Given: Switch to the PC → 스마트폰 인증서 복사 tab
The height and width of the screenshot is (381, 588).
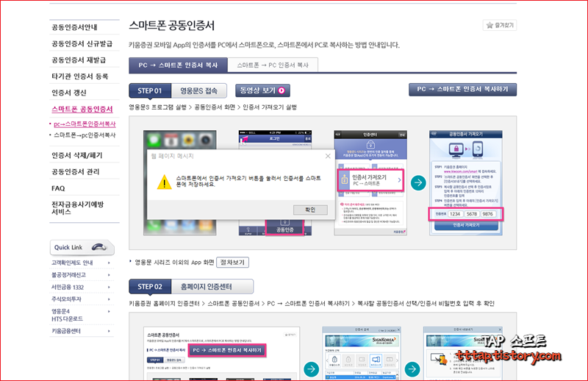Looking at the screenshot, I should click(178, 65).
